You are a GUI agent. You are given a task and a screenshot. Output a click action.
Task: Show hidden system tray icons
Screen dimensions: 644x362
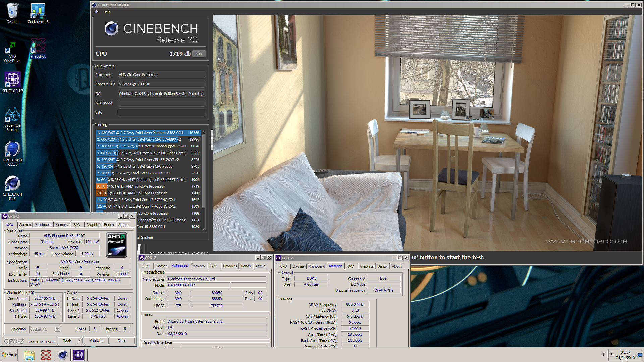pyautogui.click(x=611, y=354)
